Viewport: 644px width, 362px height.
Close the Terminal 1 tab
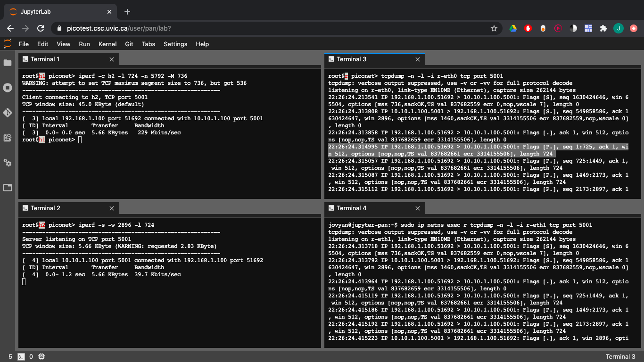[112, 59]
